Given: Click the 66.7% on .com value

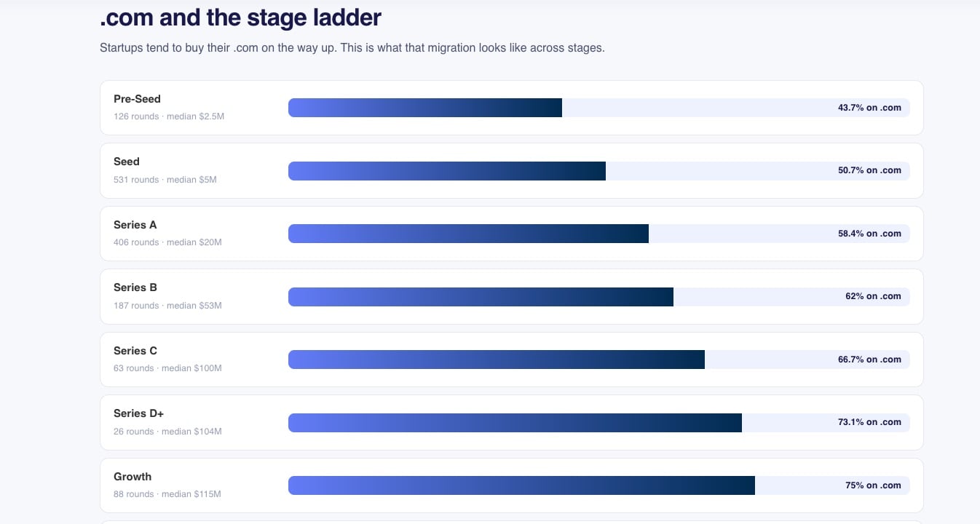Looking at the screenshot, I should click(x=869, y=360).
